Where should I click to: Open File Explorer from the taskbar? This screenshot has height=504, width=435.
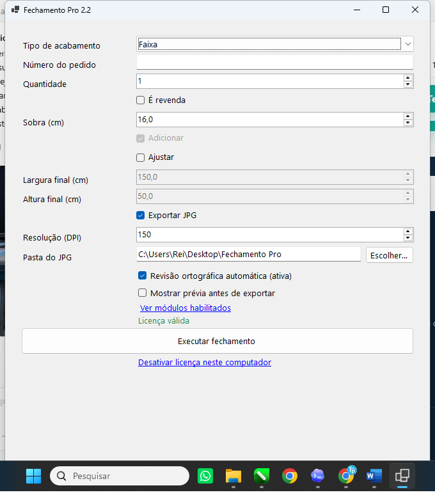233,476
